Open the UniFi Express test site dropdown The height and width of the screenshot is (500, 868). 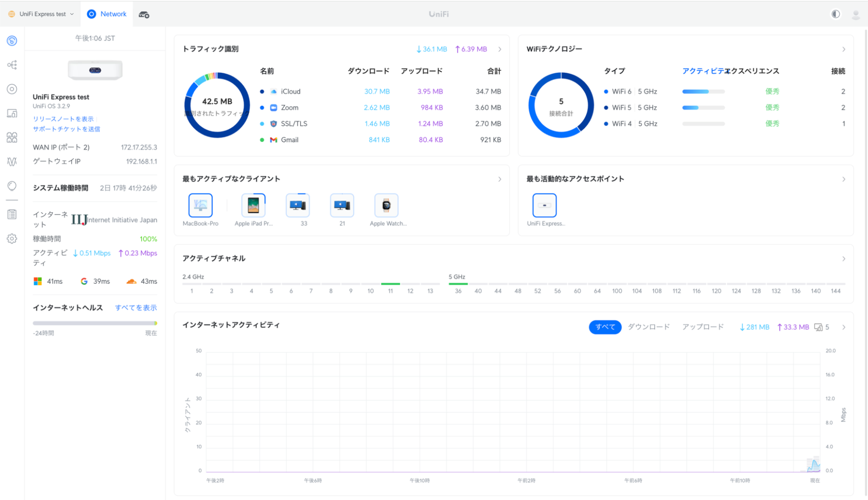point(42,14)
